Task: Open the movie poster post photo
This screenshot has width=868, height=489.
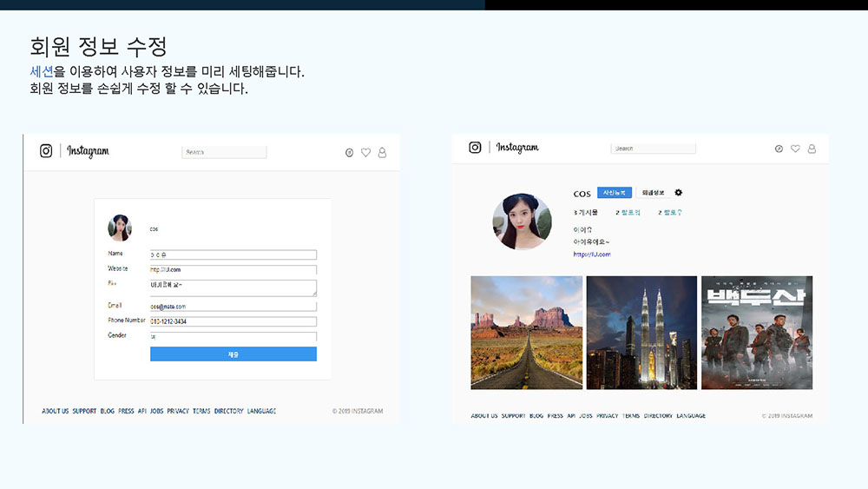Action: pos(757,333)
